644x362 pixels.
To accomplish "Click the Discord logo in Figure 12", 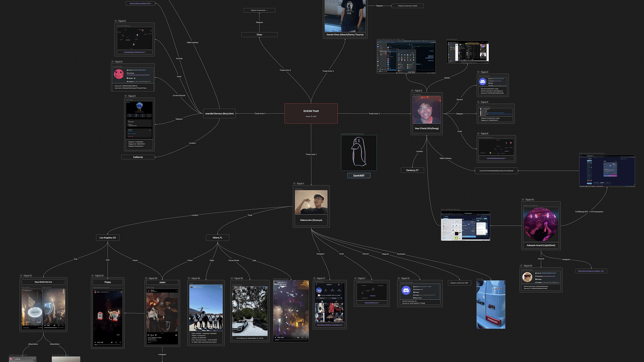I will tap(406, 291).
